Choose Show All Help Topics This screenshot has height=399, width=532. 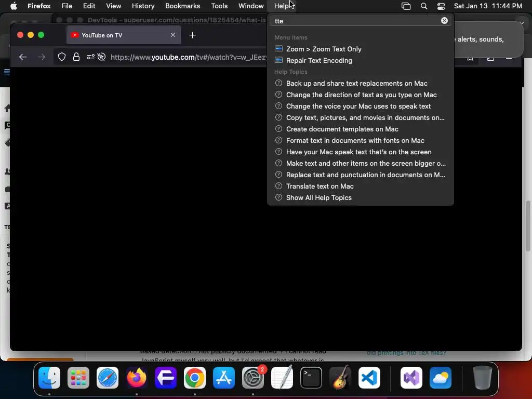(x=361, y=197)
